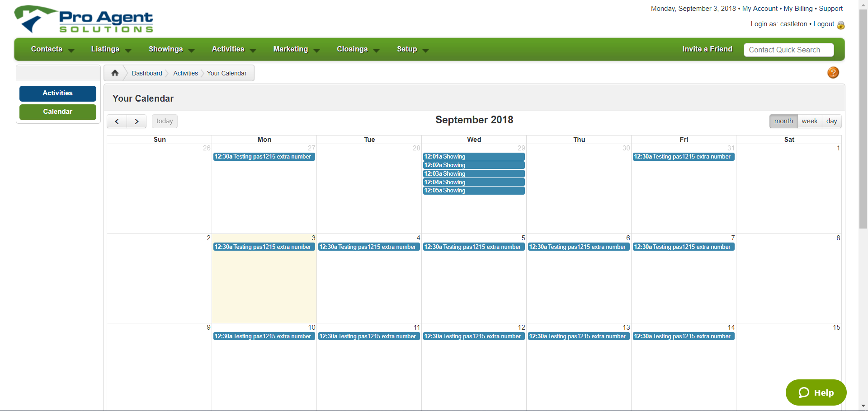Viewport: 868px width, 411px height.
Task: Switch to week view
Action: tap(810, 121)
